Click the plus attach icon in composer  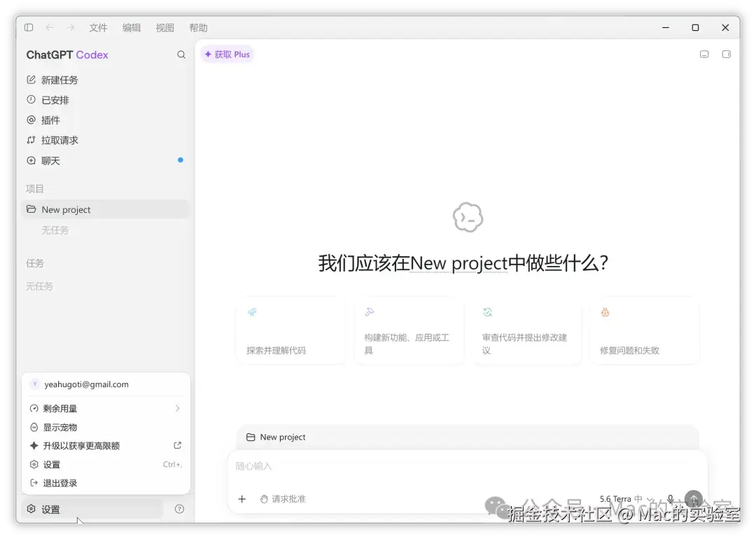coord(242,499)
